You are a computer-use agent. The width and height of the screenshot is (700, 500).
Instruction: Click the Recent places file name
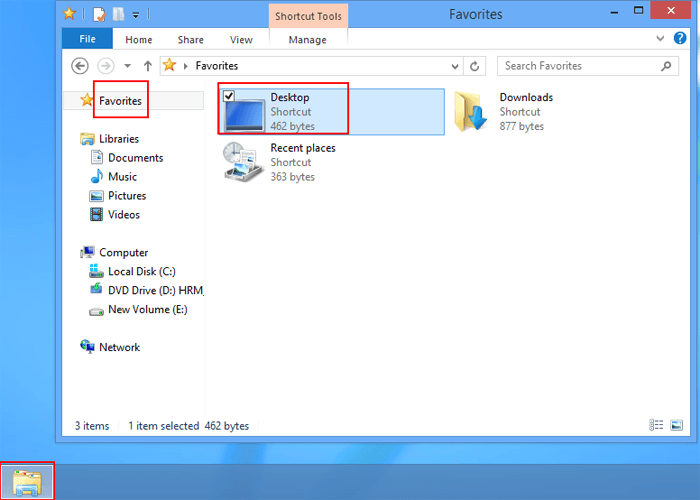(x=303, y=148)
